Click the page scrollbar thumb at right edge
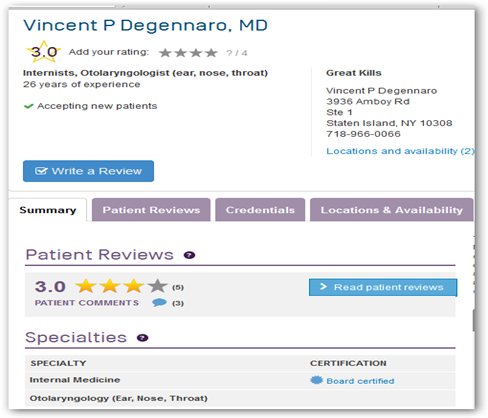Viewport: 488px width, 418px height. (474, 320)
